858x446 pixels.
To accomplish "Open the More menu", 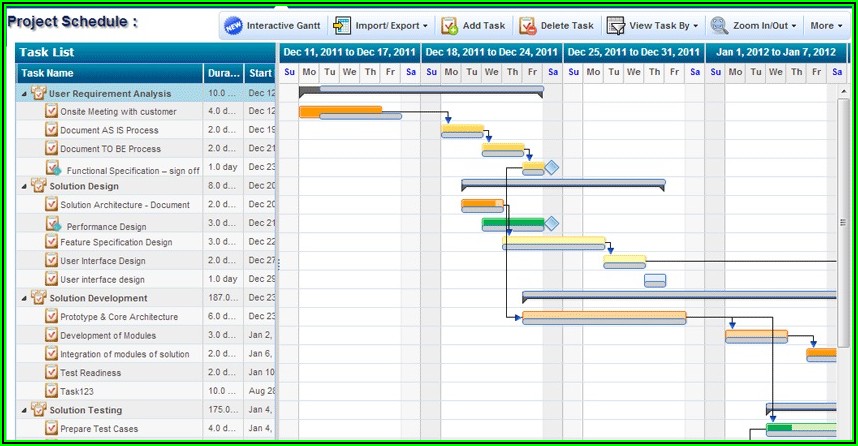I will (x=826, y=26).
